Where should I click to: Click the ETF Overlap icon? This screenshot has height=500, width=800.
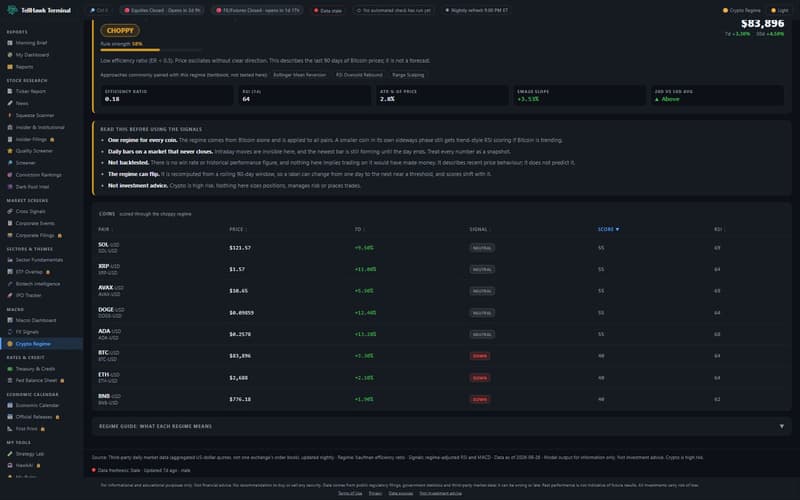point(10,271)
